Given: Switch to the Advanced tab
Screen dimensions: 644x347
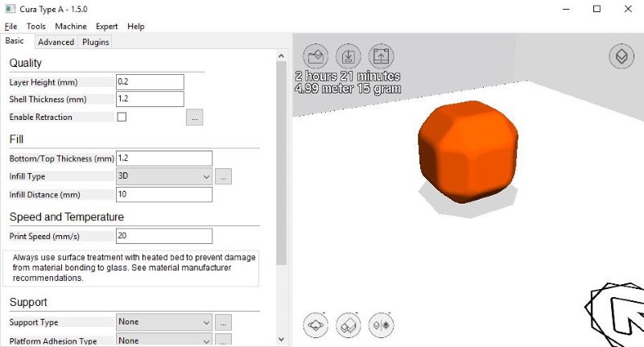Looking at the screenshot, I should pos(56,42).
